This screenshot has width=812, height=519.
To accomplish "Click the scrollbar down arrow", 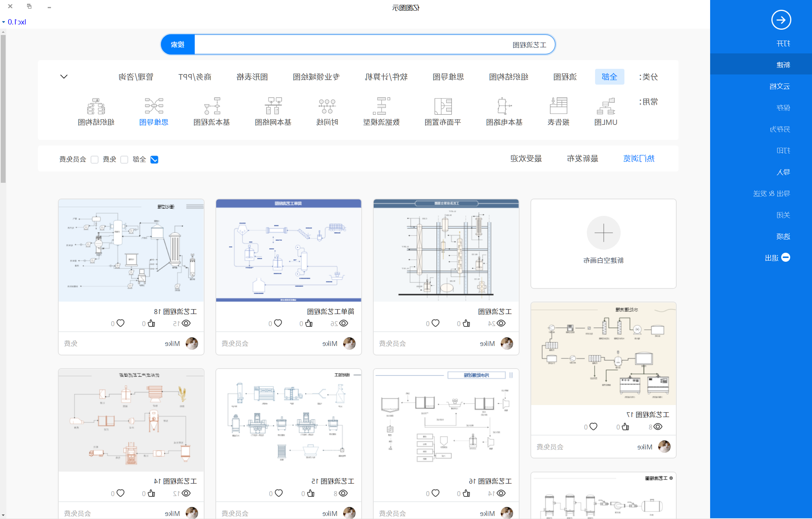I will 3,515.
